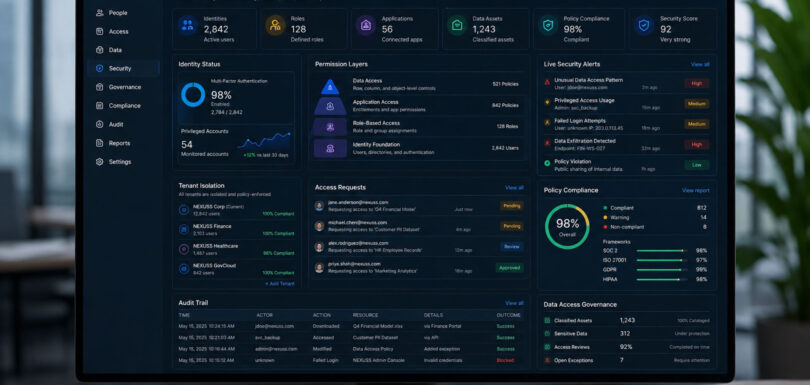810x385 pixels.
Task: Open the Compliance section
Action: coord(123,105)
